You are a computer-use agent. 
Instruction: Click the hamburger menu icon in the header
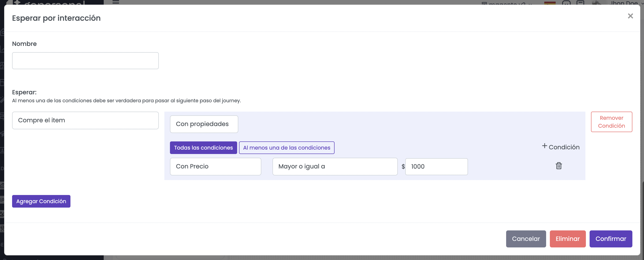(x=116, y=2)
